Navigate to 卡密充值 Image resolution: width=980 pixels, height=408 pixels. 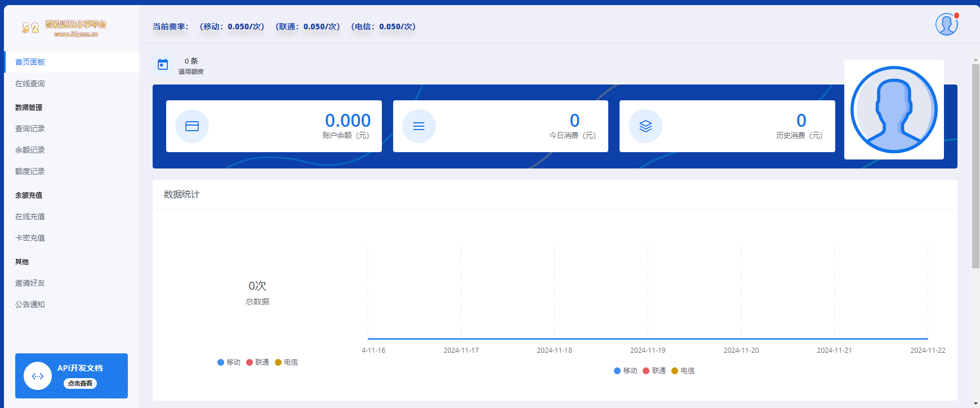(72, 238)
